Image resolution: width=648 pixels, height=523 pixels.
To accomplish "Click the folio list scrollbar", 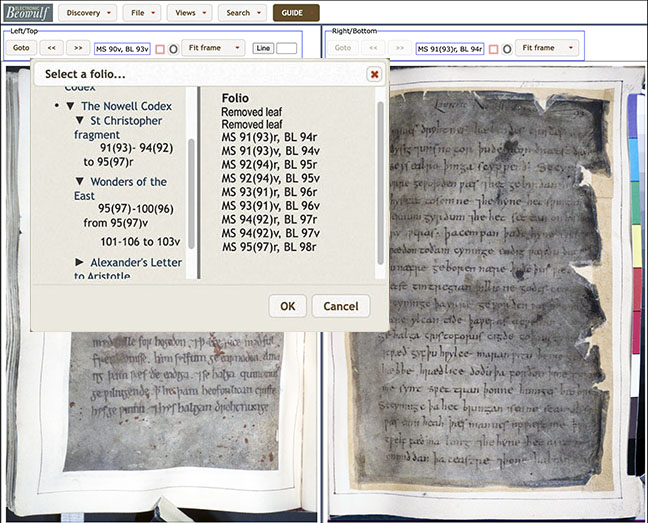I will (380, 183).
